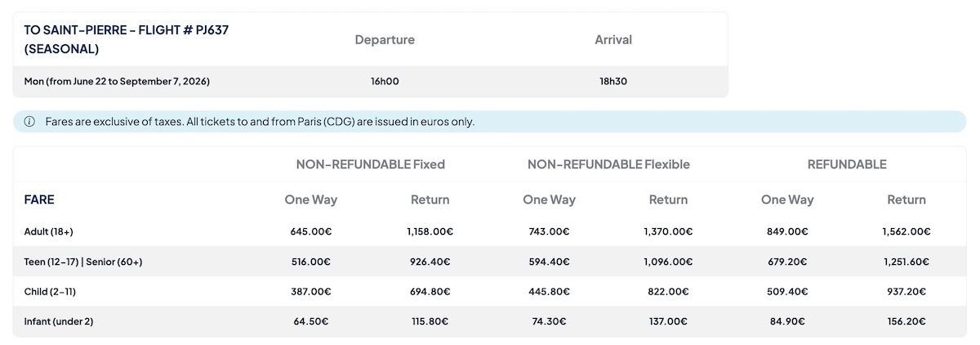
Task: Click the Child (2-11) fare row label
Action: 50,291
